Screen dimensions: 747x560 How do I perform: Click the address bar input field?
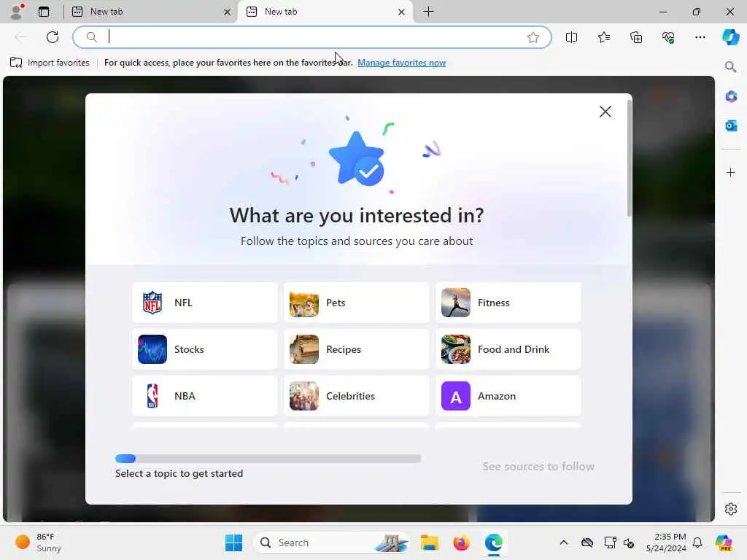click(312, 37)
